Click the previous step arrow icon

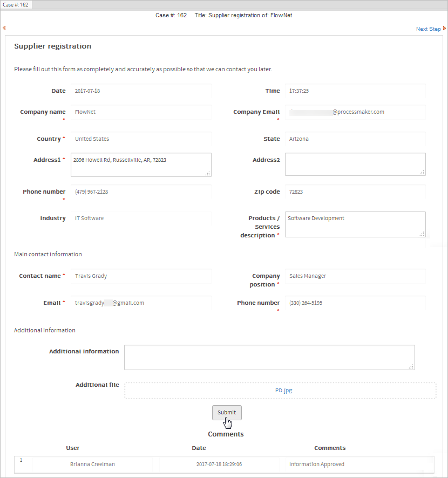click(4, 28)
